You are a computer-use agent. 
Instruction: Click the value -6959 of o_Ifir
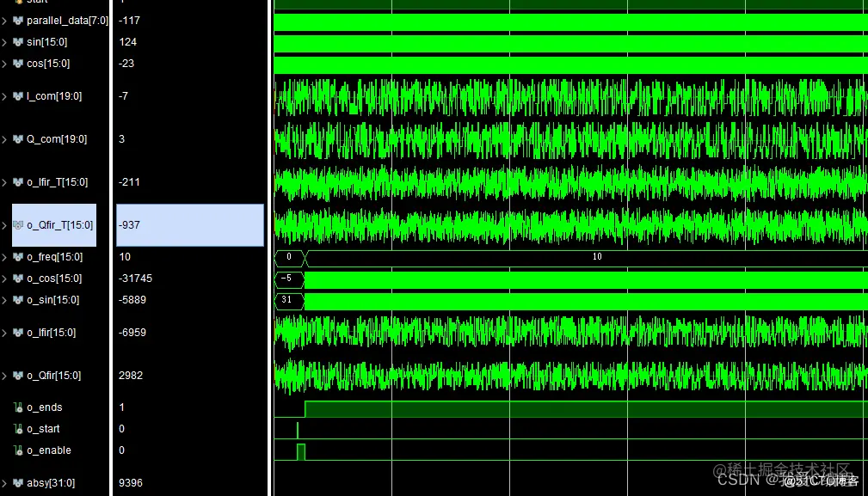[x=132, y=333]
